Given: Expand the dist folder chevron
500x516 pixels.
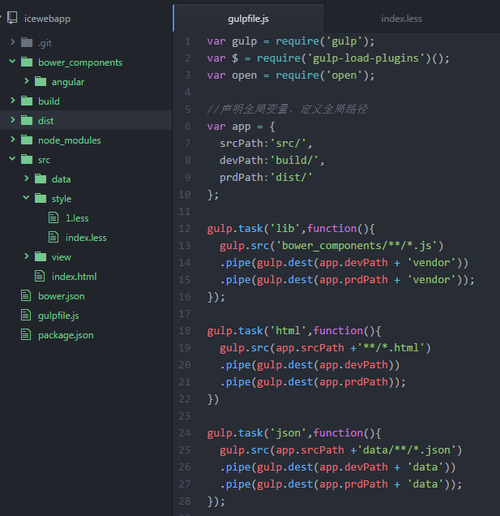Looking at the screenshot, I should (13, 120).
